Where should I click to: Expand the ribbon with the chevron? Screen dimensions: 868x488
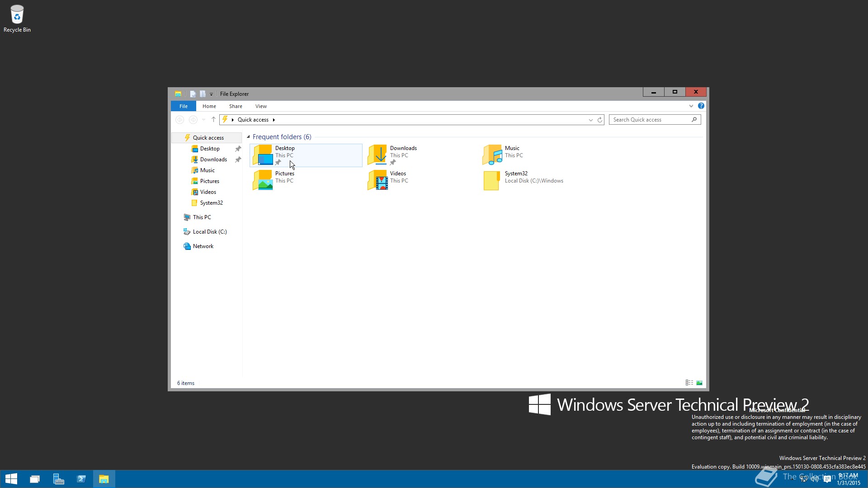point(691,106)
